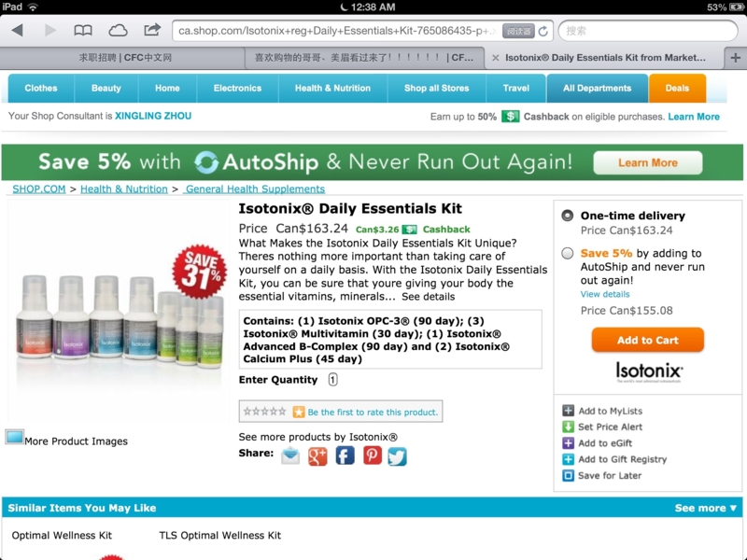Share product via Google Plus icon
Image resolution: width=747 pixels, height=560 pixels.
317,456
